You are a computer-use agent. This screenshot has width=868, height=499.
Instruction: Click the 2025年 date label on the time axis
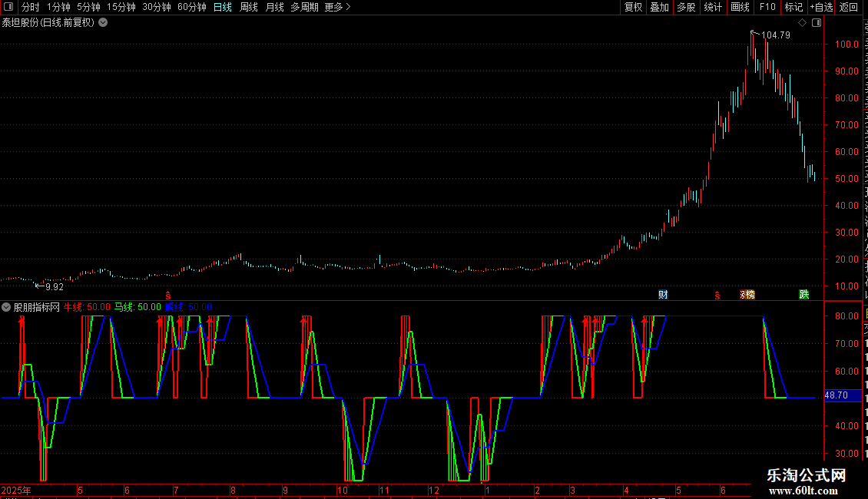[16, 491]
